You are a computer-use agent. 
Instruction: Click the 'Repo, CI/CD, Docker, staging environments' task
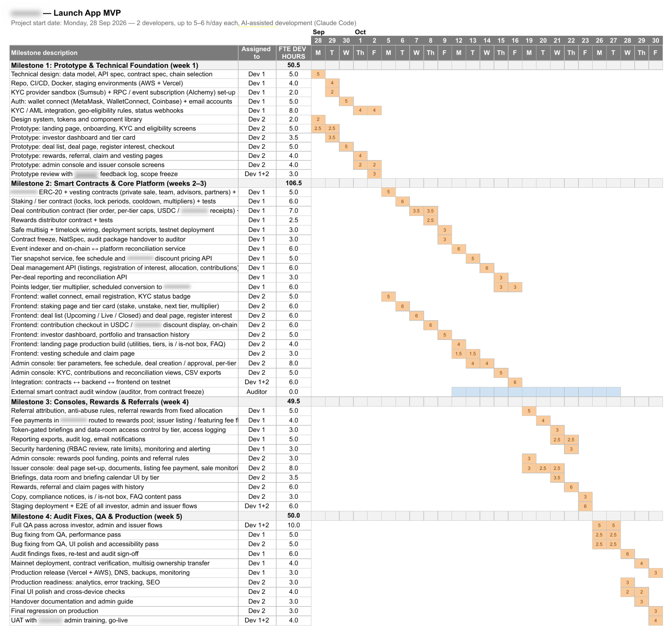pyautogui.click(x=124, y=83)
